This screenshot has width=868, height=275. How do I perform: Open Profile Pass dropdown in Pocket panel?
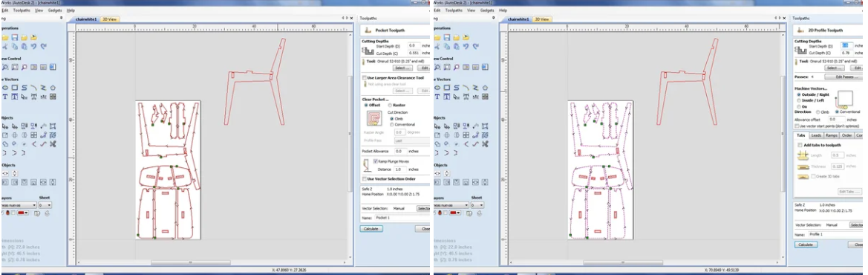[x=411, y=140]
